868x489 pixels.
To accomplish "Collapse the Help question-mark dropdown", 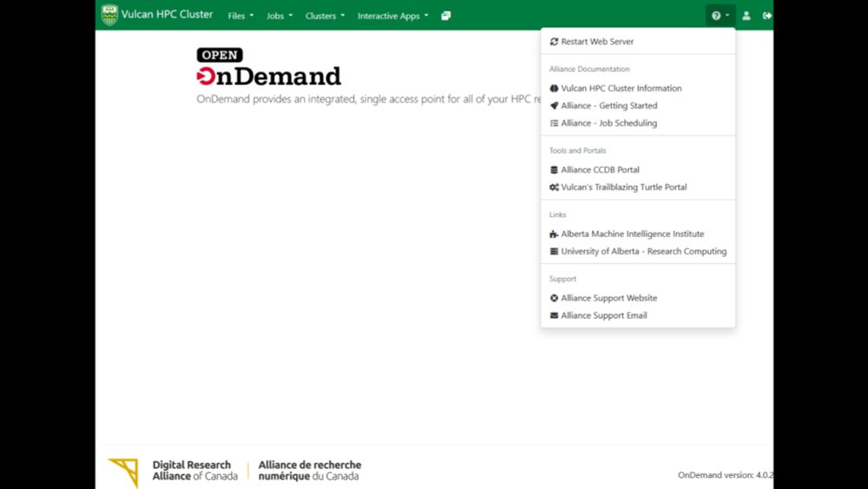I will coord(720,16).
